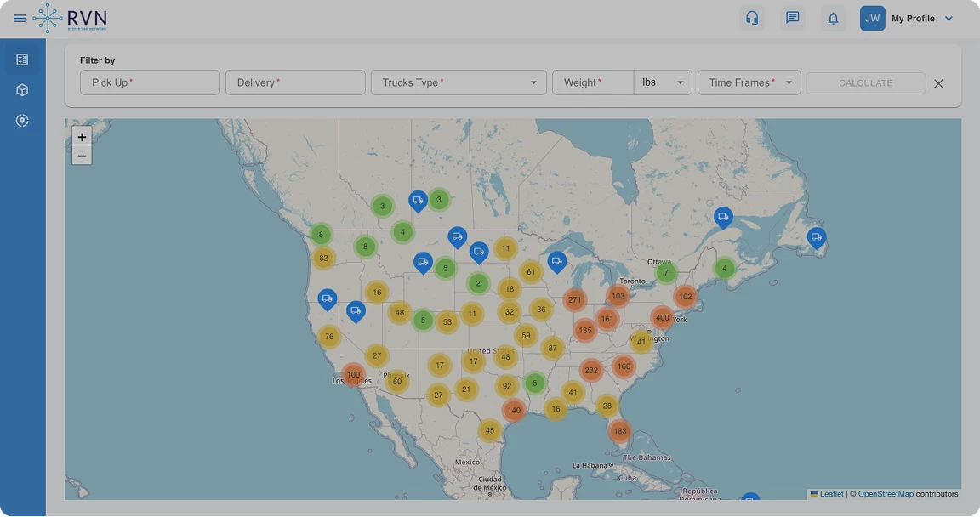This screenshot has height=517, width=980.
Task: Click the CALCULATE button
Action: tap(866, 83)
